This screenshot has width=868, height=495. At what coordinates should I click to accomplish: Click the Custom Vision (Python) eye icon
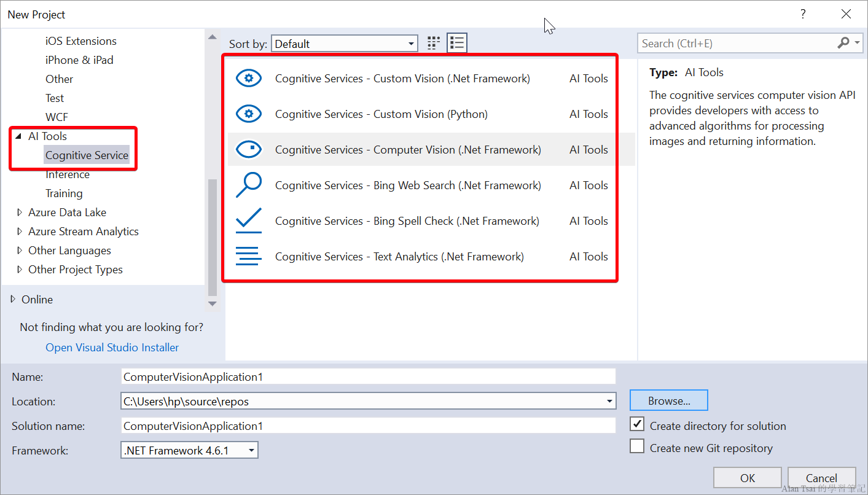pyautogui.click(x=249, y=114)
